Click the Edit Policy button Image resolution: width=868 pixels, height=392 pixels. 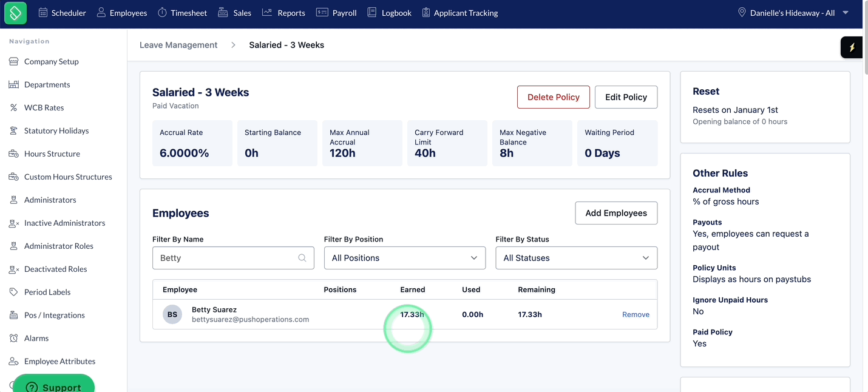(x=626, y=97)
